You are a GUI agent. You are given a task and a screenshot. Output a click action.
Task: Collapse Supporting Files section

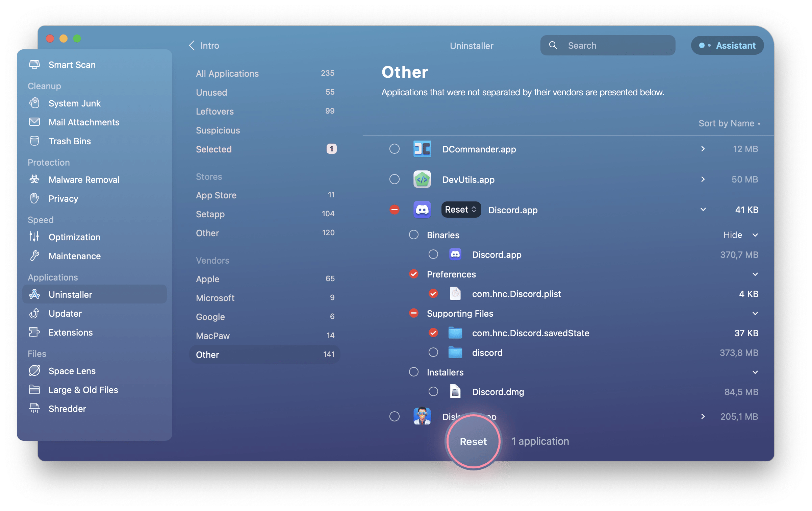[755, 313]
